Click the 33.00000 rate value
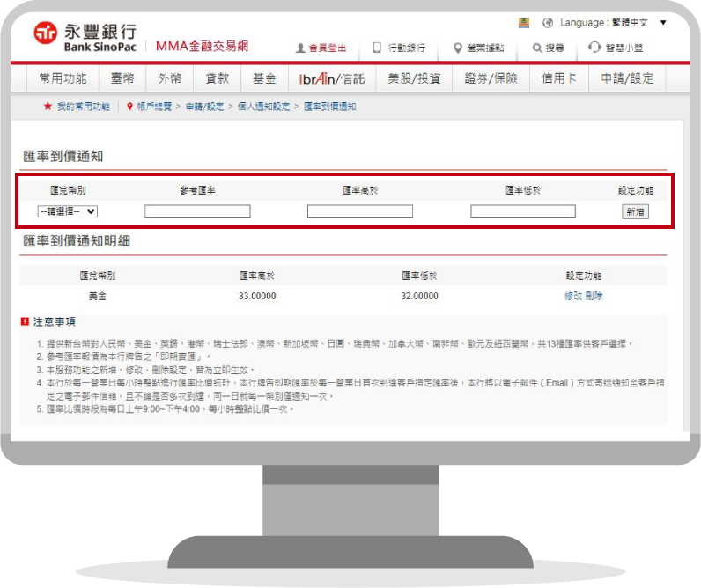Image resolution: width=701 pixels, height=588 pixels. (x=257, y=296)
